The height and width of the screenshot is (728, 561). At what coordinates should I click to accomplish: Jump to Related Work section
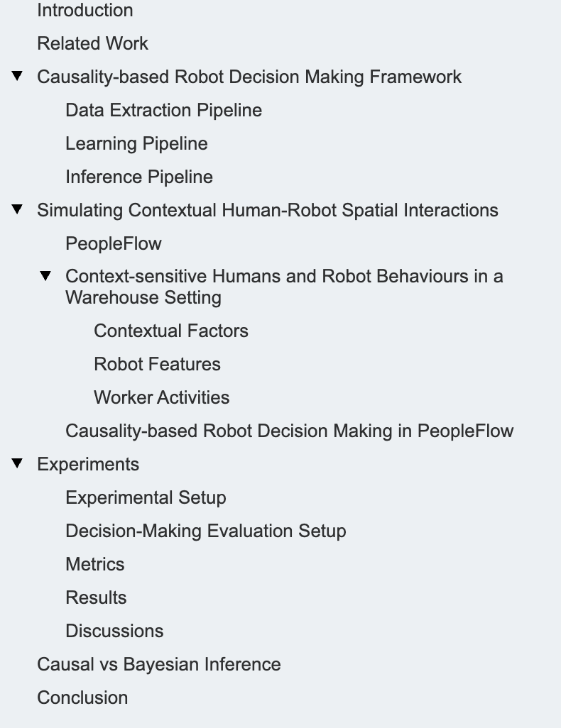click(x=92, y=43)
